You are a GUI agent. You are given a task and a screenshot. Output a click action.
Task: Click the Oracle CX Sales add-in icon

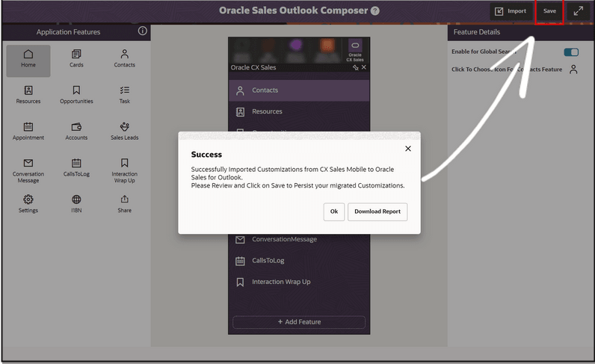(355, 50)
